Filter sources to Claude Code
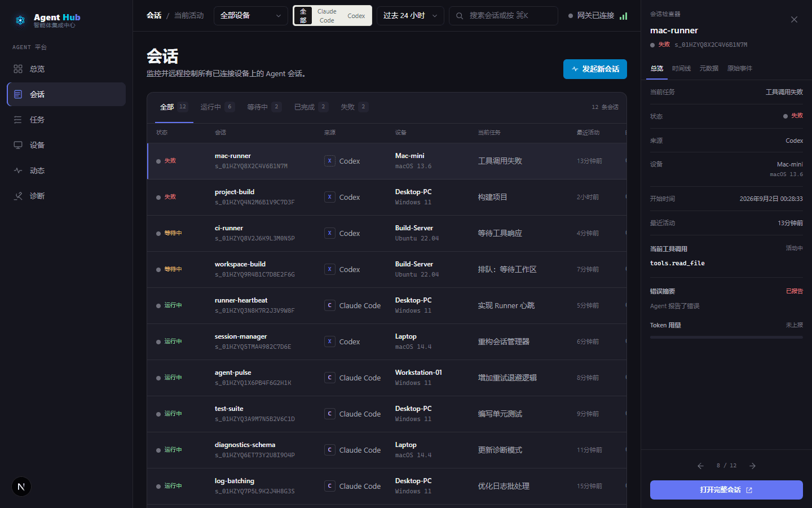812x508 pixels. (x=327, y=16)
